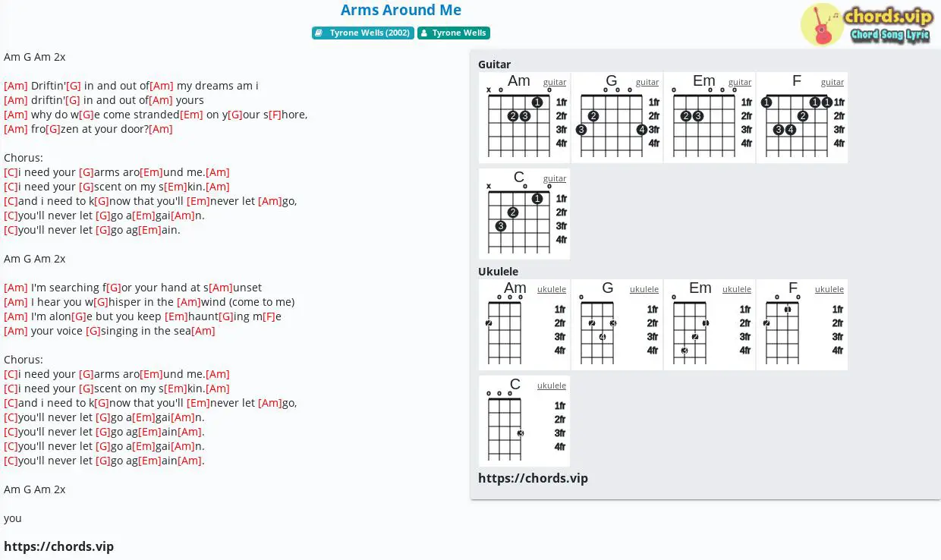
Task: Click the ukulele link above G chord
Action: tap(644, 289)
